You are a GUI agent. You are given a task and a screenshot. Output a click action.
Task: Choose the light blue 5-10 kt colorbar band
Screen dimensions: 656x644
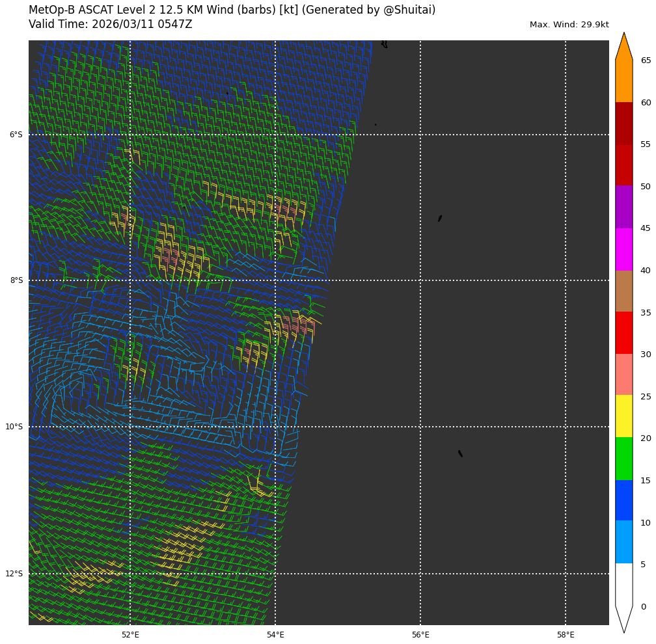[623, 542]
